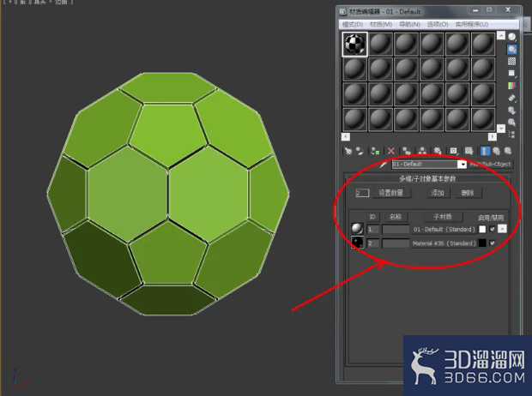Click the 名称 column header button

point(396,217)
